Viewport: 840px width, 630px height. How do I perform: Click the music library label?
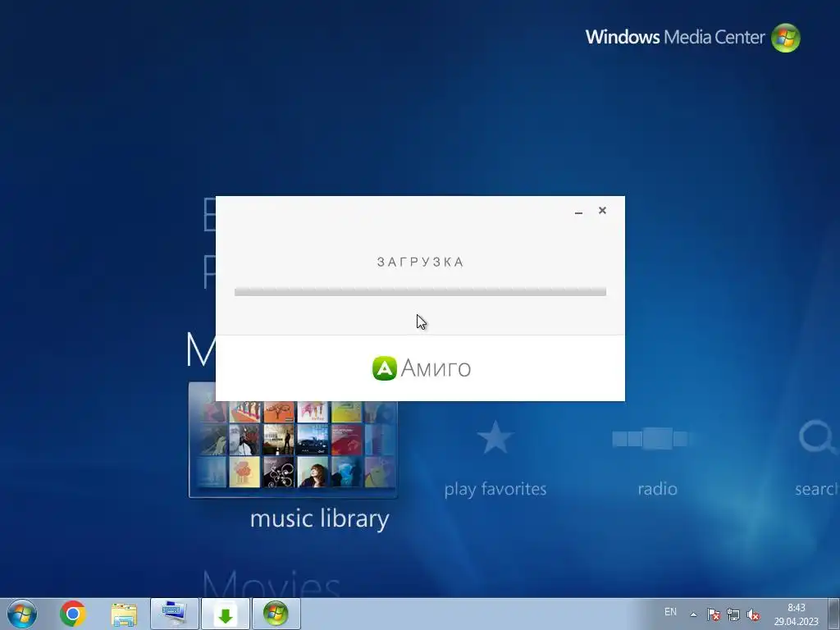coord(320,518)
